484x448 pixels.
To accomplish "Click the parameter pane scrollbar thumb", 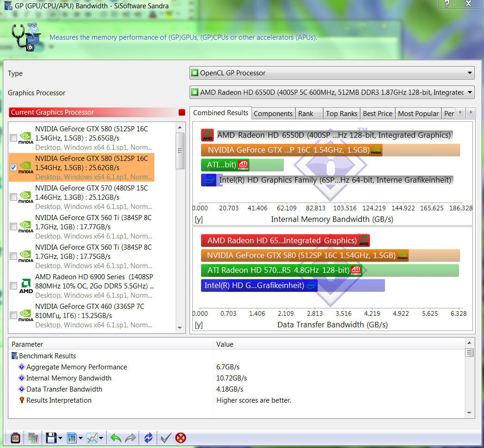I will pyautogui.click(x=469, y=352).
